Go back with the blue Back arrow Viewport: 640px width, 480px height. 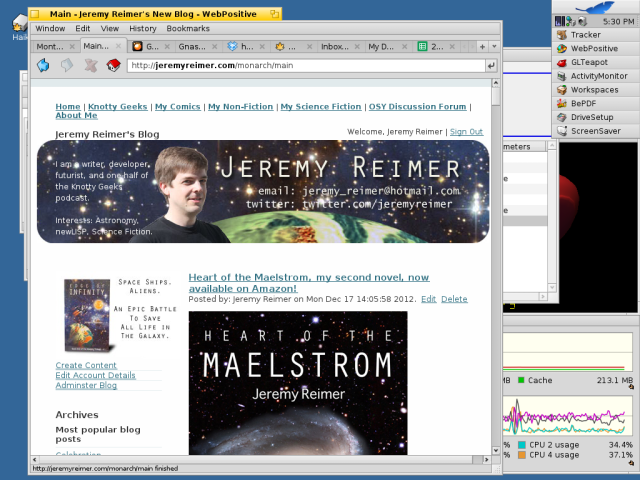point(43,65)
